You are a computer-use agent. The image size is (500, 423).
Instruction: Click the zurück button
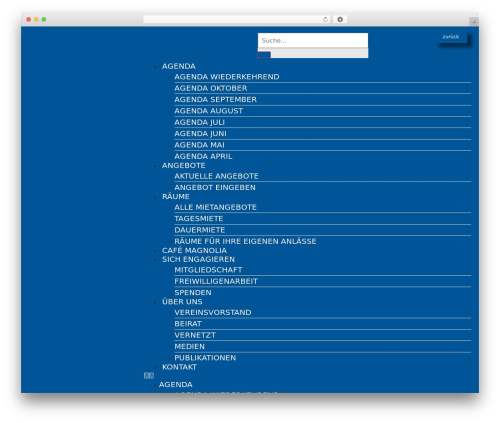click(x=451, y=37)
